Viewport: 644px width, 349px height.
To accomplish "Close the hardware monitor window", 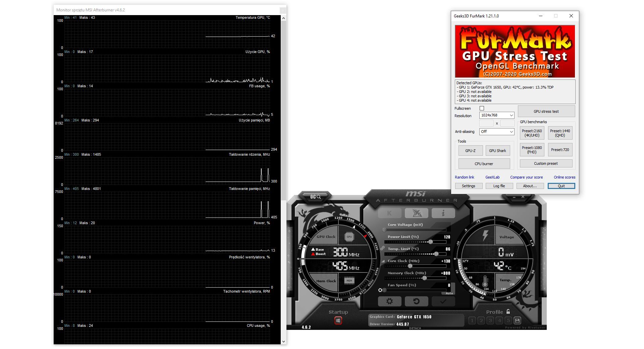I will [283, 10].
